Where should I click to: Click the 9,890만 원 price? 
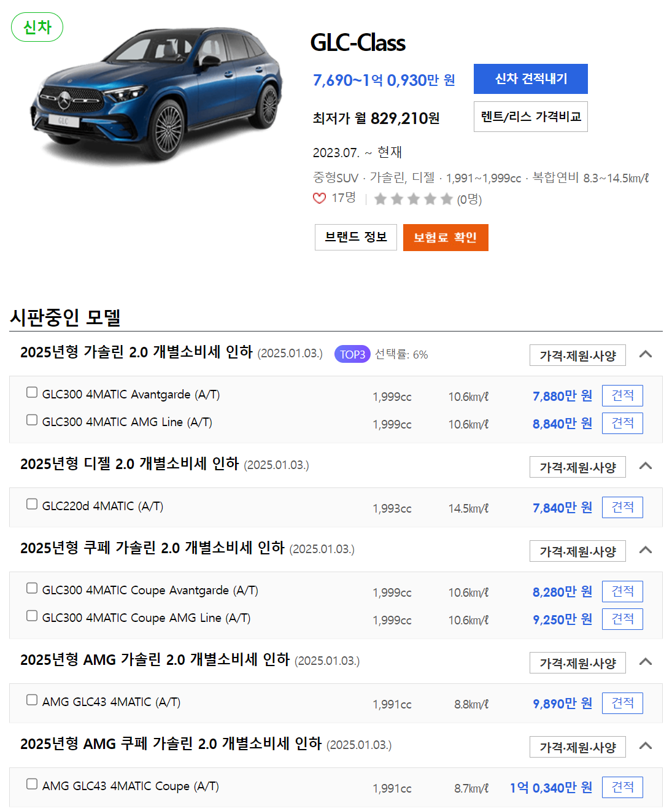point(562,704)
